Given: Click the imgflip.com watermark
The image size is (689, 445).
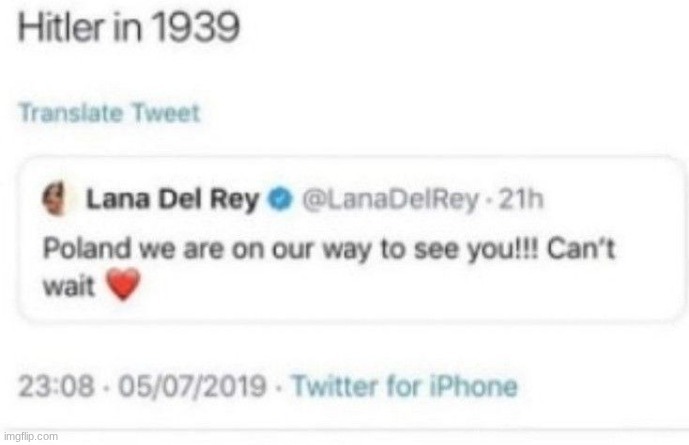Looking at the screenshot, I should pos(31,437).
